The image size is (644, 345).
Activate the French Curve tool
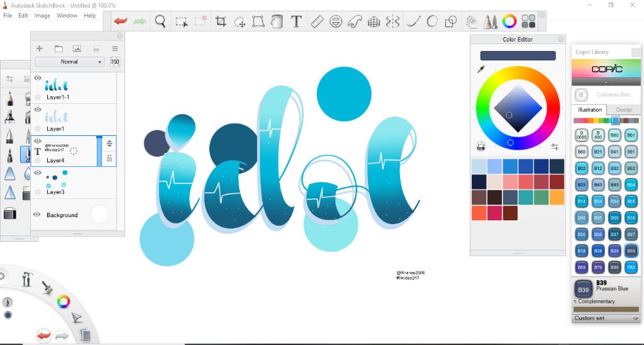point(355,21)
